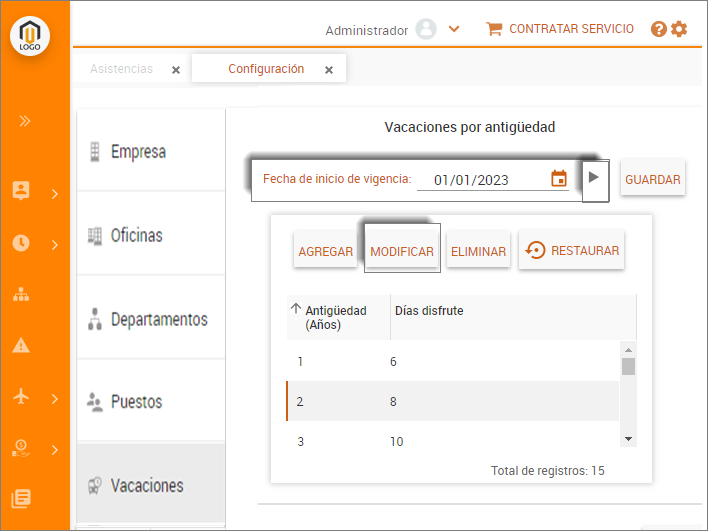Viewport: 708px width, 531px height.
Task: Click the organization chart sidebar icon
Action: coord(21,294)
